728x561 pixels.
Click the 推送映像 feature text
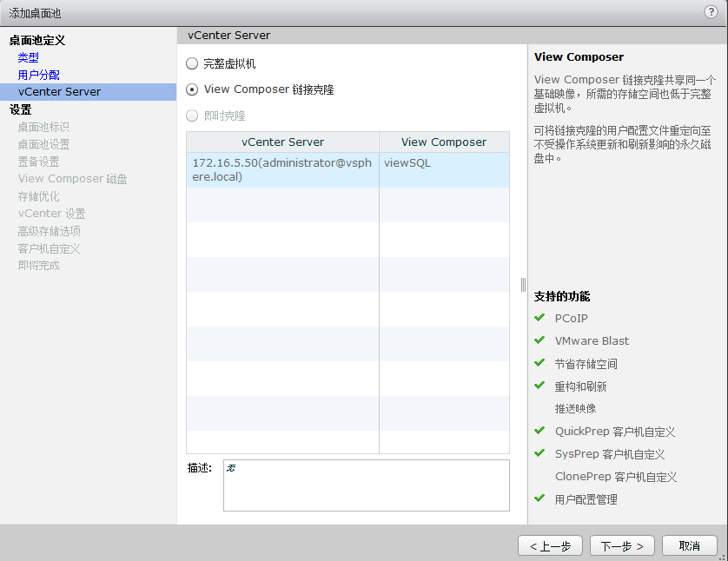coord(575,408)
